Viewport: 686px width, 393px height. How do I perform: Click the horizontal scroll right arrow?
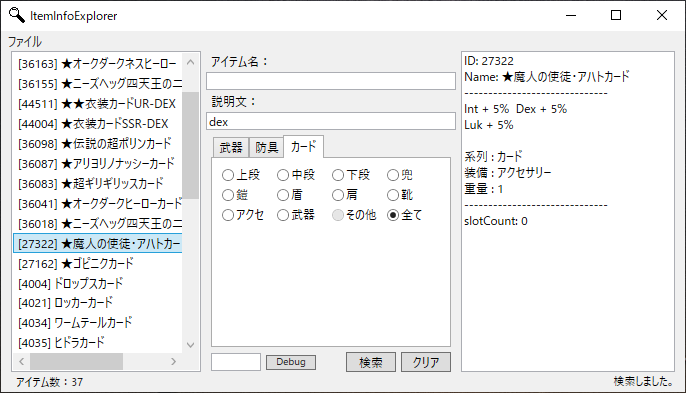point(174,361)
